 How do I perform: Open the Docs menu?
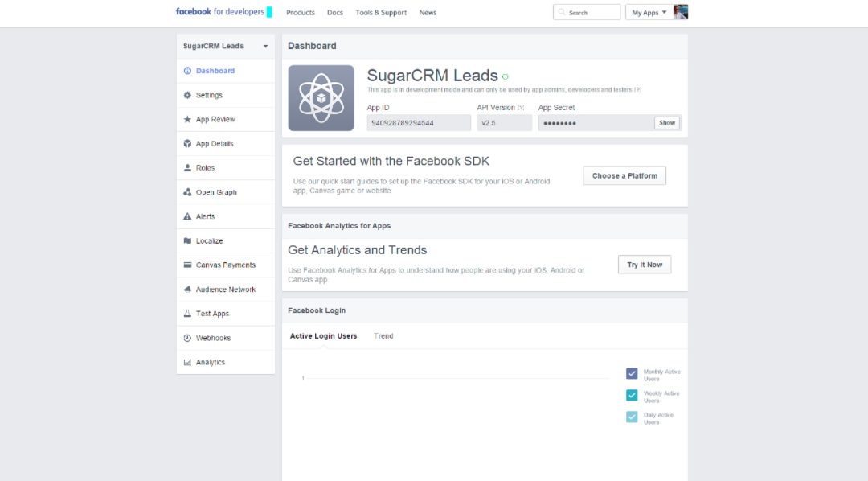pos(335,13)
